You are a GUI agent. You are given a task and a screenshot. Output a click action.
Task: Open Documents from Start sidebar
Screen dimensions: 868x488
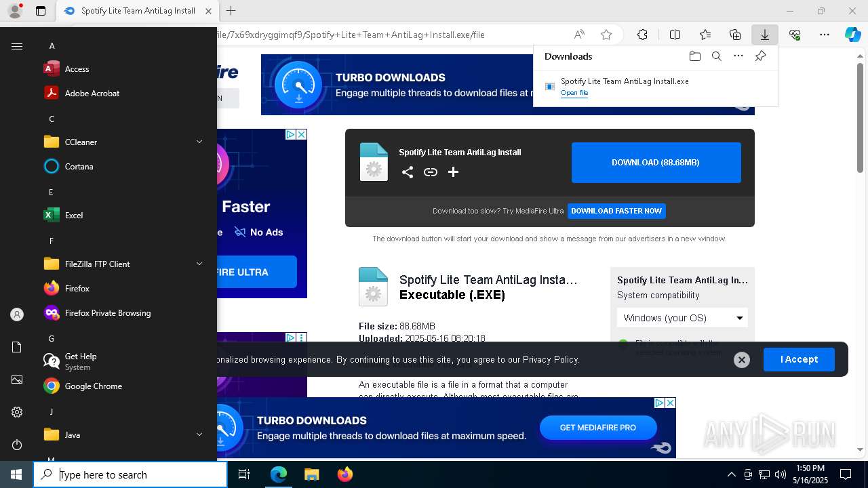(17, 347)
